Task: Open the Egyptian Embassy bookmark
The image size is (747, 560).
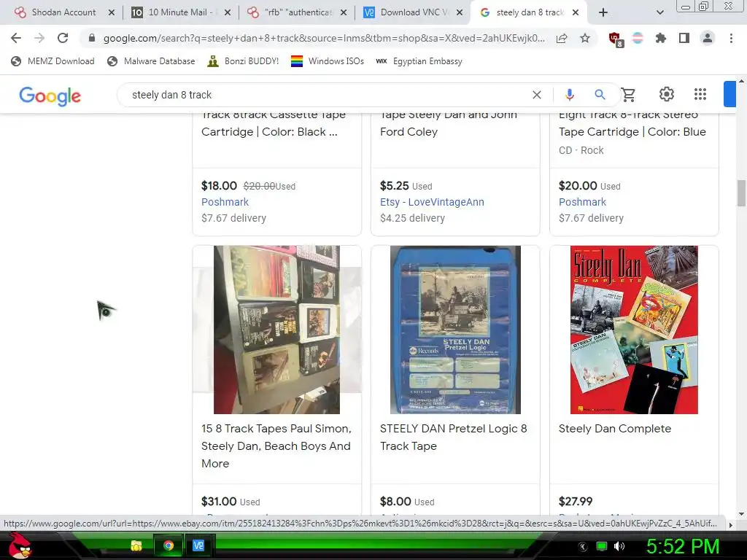Action: pyautogui.click(x=419, y=61)
